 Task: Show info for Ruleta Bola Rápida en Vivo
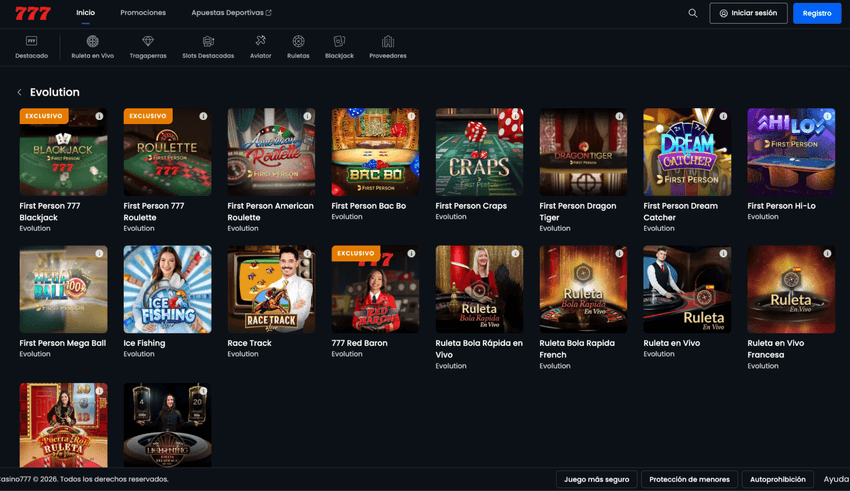pos(516,253)
